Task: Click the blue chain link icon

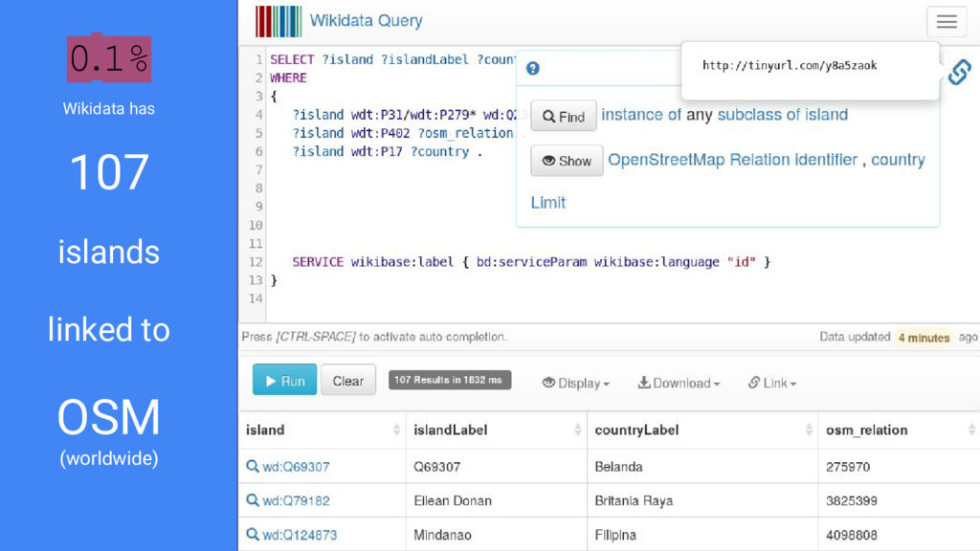Action: tap(959, 72)
